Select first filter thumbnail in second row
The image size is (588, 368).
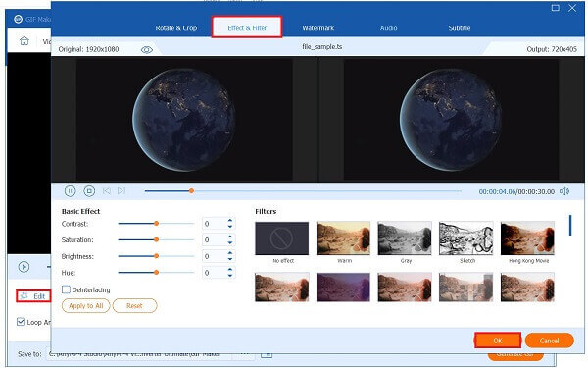pos(282,288)
